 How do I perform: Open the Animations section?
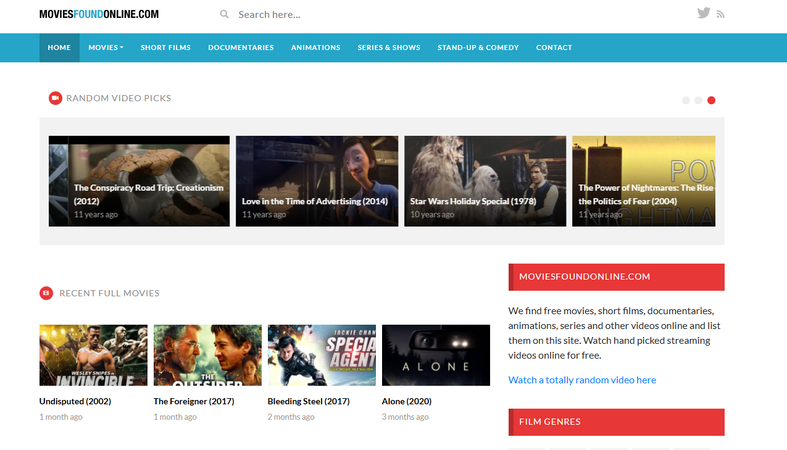coord(316,48)
